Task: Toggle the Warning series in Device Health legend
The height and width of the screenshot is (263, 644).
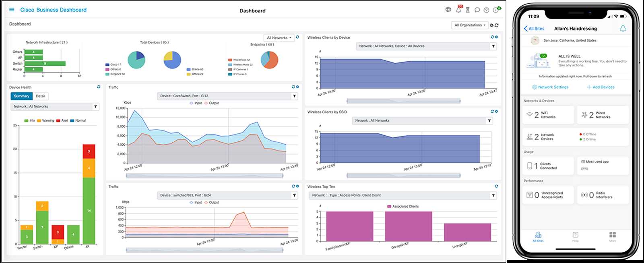Action: tap(45, 120)
